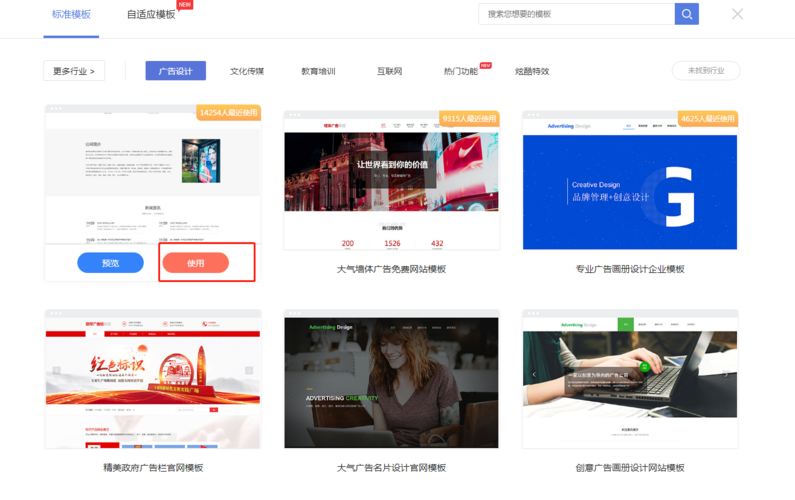Click the title 专业广告画册设计企业模板
The image size is (795, 500).
pos(630,269)
